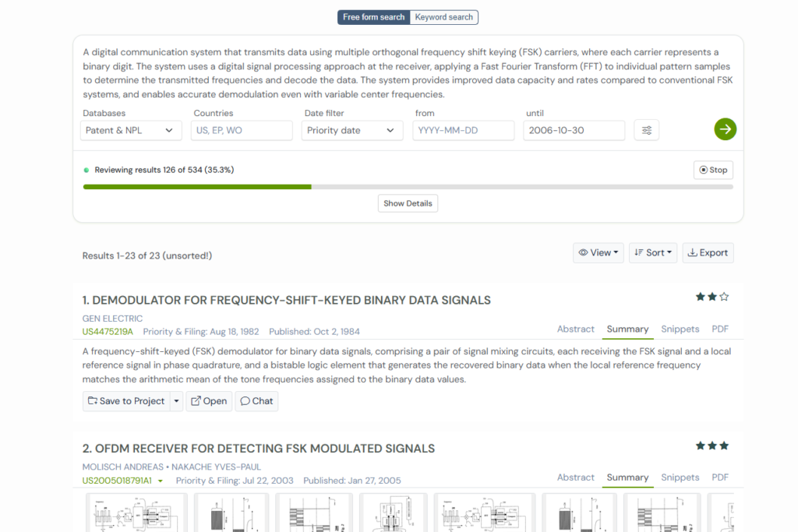
Task: Open the Priority date filter dropdown
Action: 351,130
